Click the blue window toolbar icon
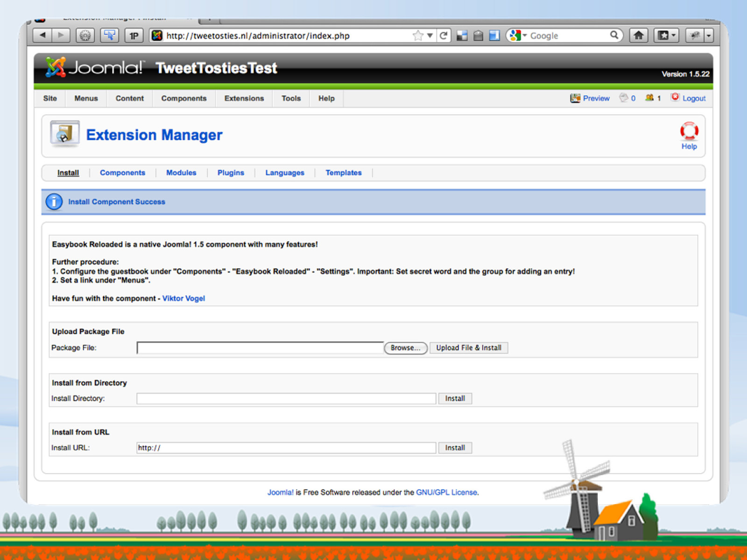This screenshot has width=747, height=560. [x=494, y=35]
